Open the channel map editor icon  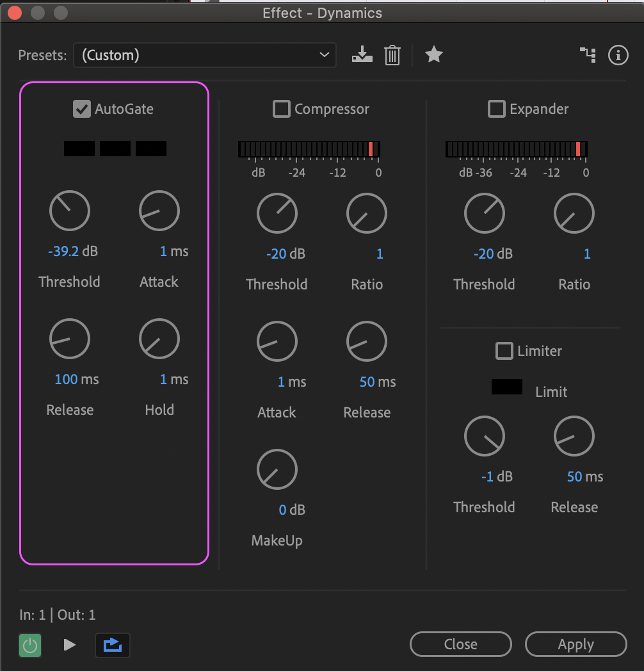588,55
